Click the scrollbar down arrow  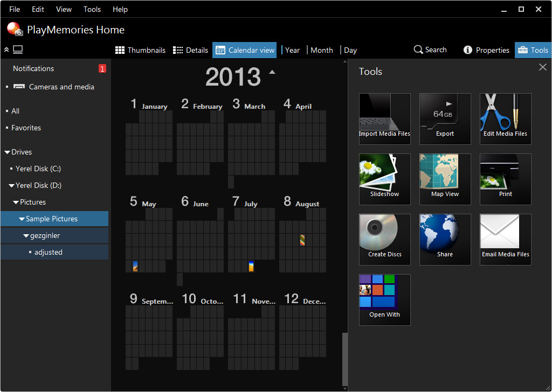point(345,388)
